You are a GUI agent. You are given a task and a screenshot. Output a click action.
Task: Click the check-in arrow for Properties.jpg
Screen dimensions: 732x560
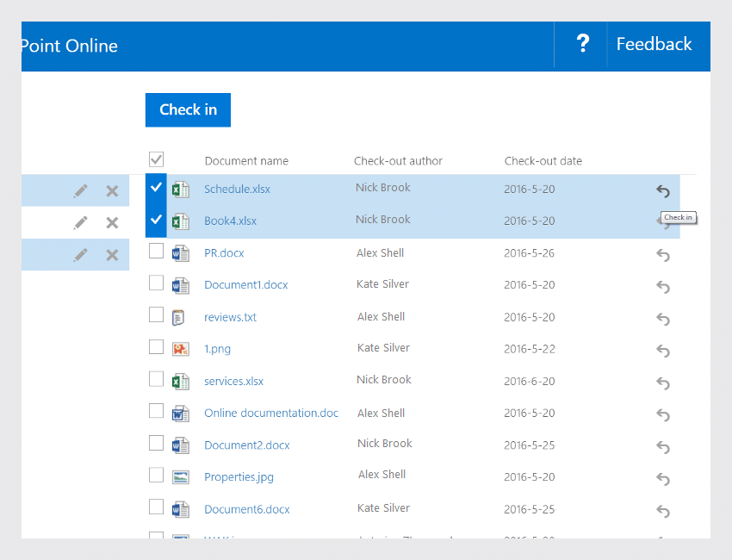point(663,479)
